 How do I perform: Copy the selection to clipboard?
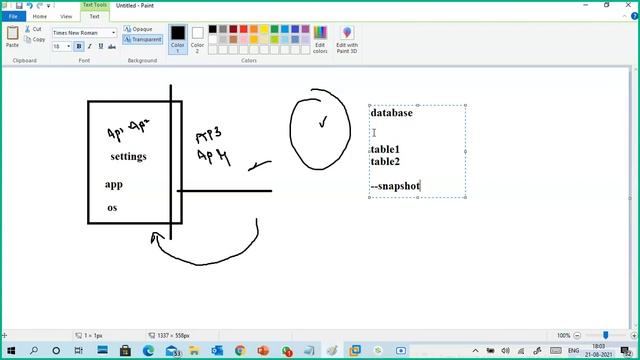[35, 40]
